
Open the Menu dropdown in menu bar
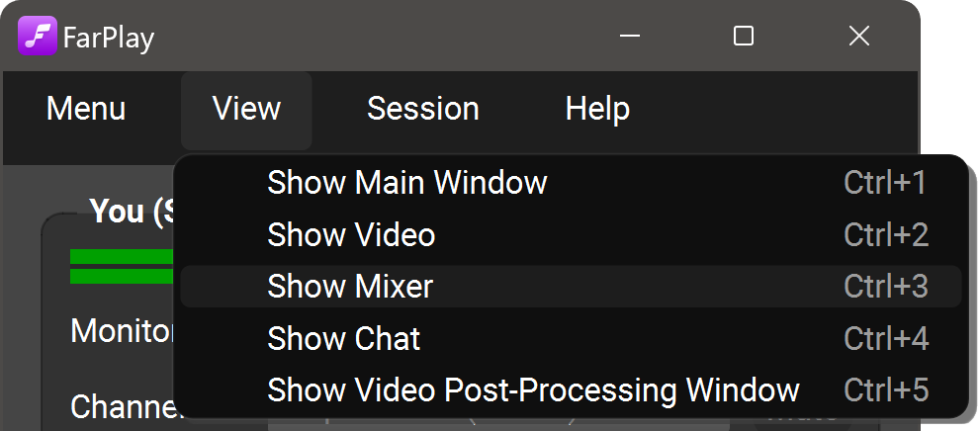86,109
